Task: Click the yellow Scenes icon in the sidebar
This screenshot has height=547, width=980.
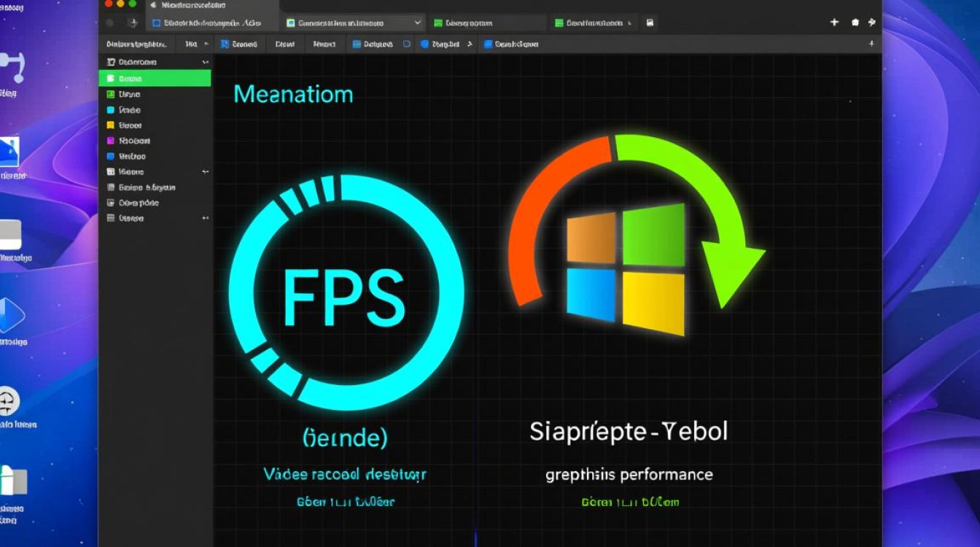Action: click(111, 125)
